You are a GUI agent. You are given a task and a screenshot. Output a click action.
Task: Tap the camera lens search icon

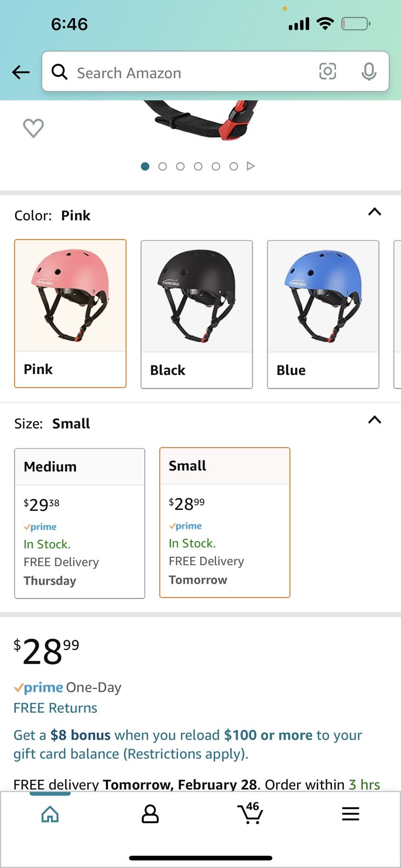[x=327, y=71]
